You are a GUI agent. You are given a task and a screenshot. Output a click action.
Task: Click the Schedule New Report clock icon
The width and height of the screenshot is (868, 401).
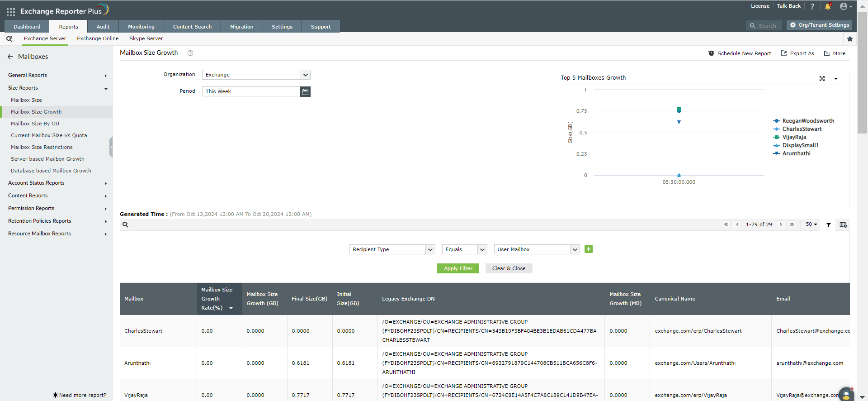click(712, 53)
